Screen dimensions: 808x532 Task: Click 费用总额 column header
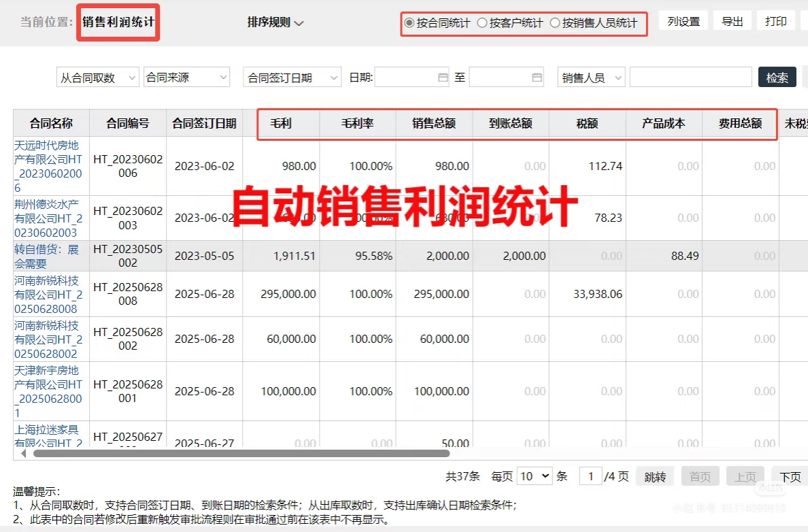(x=741, y=123)
